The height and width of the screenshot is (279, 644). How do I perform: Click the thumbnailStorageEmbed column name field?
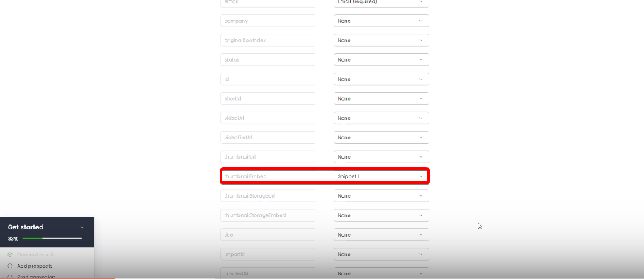tap(268, 215)
